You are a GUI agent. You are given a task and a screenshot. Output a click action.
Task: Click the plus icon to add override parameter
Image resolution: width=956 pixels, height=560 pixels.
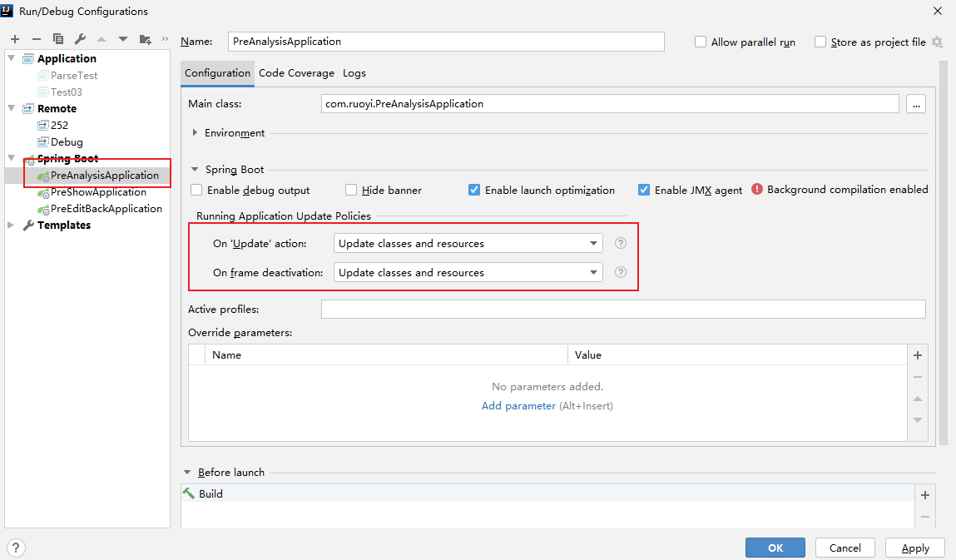918,355
